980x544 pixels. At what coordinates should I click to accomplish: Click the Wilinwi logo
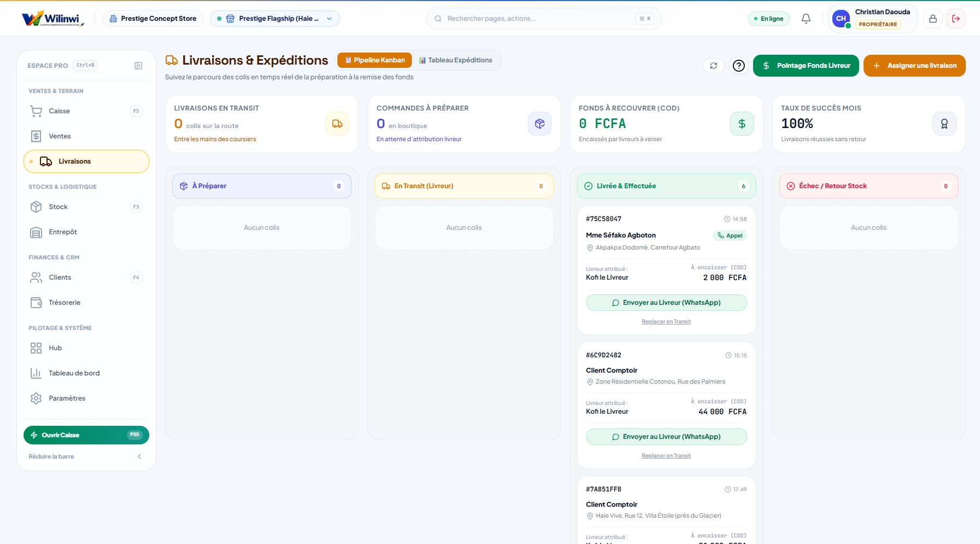click(53, 19)
